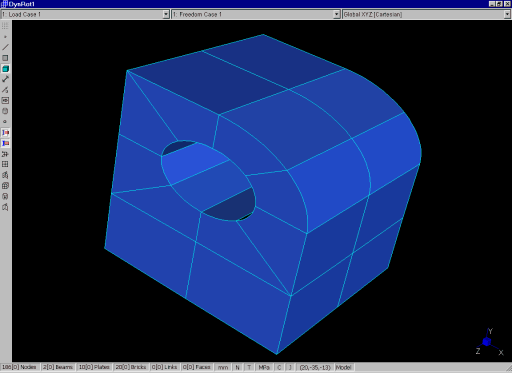Click the path/vertex tool icon
This screenshot has height=373, width=512.
click(5, 90)
